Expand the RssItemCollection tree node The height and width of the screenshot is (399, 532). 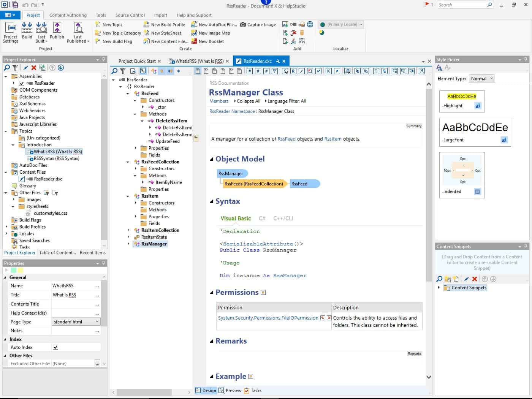pos(128,230)
